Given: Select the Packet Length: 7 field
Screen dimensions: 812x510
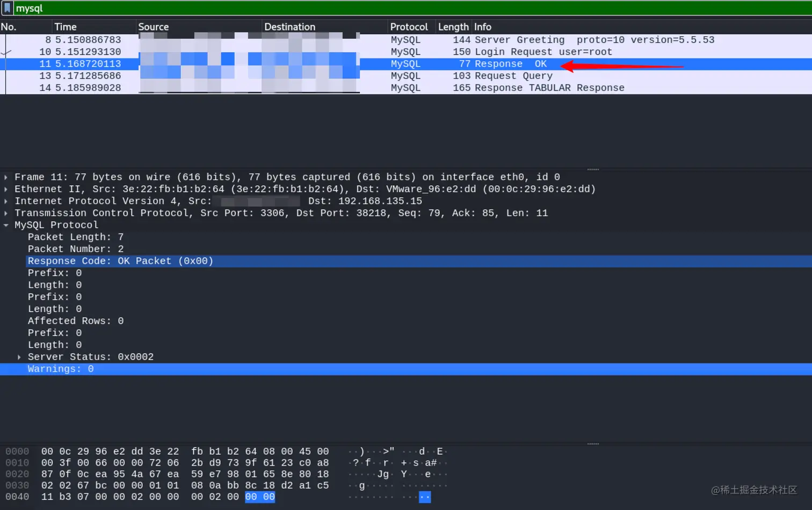Looking at the screenshot, I should (76, 237).
